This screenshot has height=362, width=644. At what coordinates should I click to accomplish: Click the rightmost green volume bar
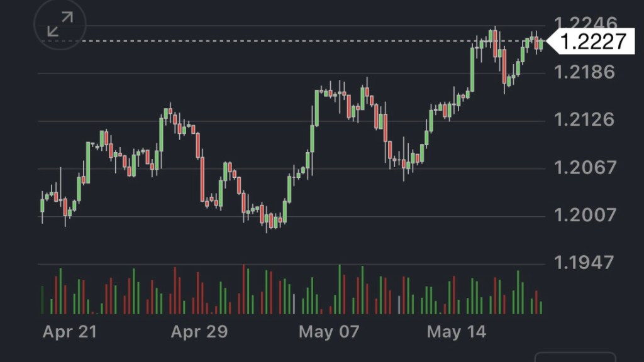point(541,307)
